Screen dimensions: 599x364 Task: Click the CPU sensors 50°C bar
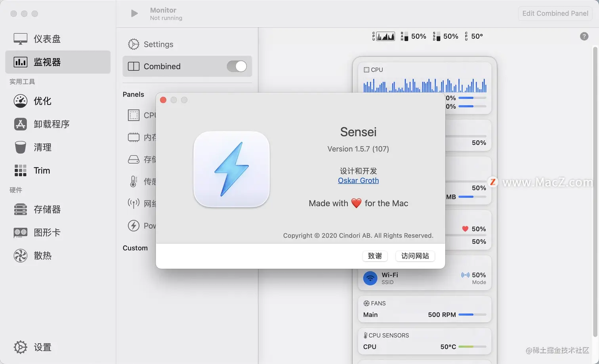point(472,347)
